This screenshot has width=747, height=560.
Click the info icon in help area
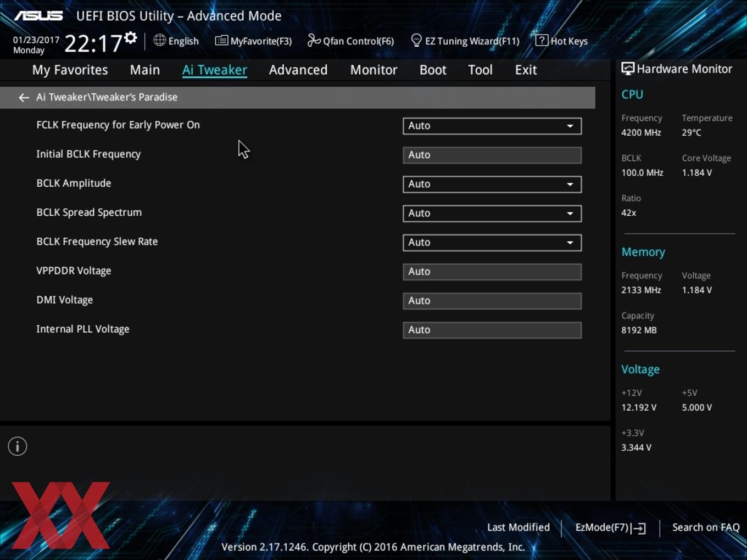coord(18,446)
